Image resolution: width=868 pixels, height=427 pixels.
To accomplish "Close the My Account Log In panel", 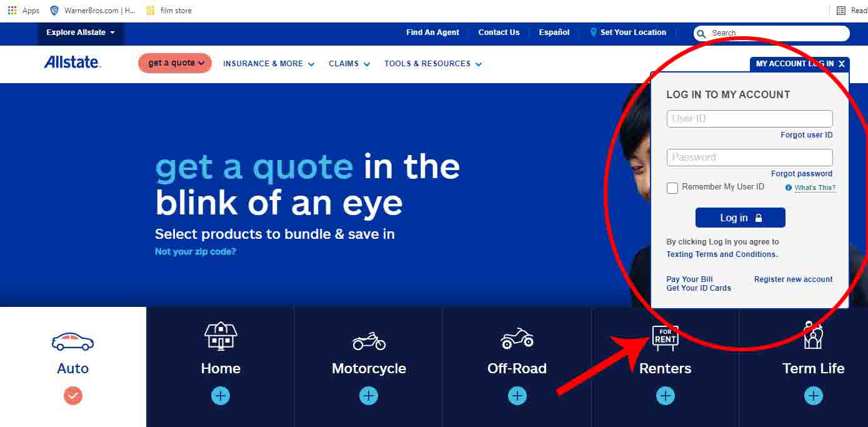I will click(x=842, y=64).
